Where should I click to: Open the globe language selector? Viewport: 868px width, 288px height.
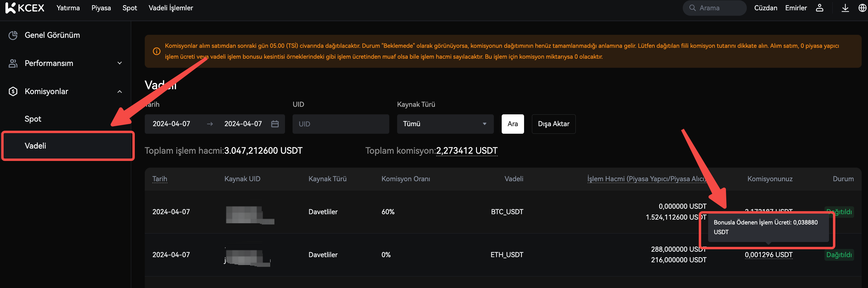862,8
